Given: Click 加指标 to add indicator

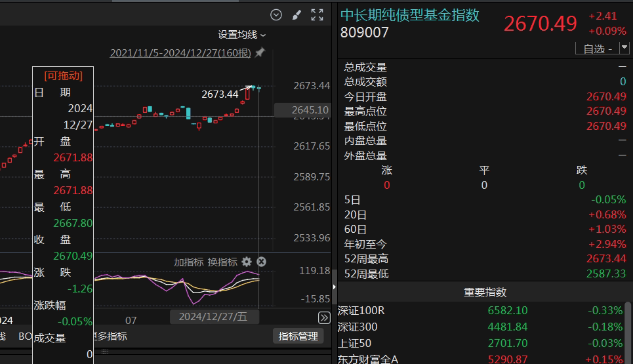Looking at the screenshot, I should pyautogui.click(x=188, y=262).
